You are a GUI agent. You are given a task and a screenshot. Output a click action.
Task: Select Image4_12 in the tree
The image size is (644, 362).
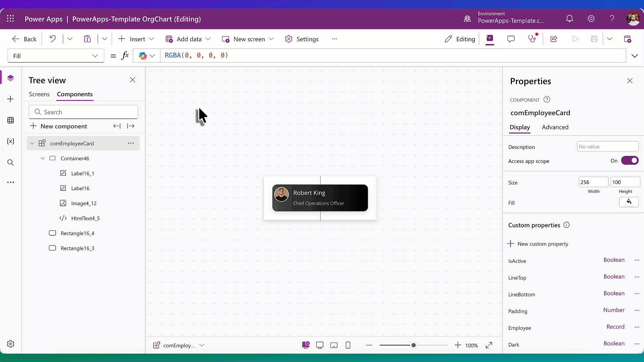[x=84, y=203]
